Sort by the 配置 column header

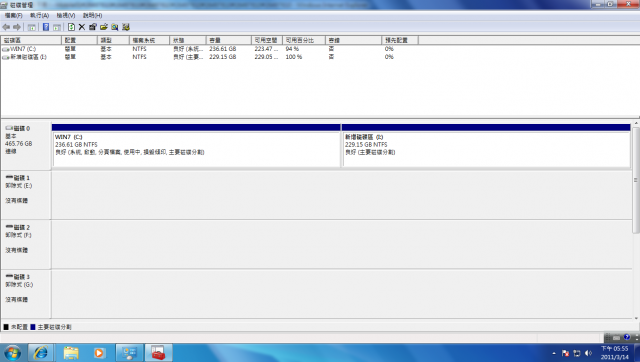click(79, 40)
